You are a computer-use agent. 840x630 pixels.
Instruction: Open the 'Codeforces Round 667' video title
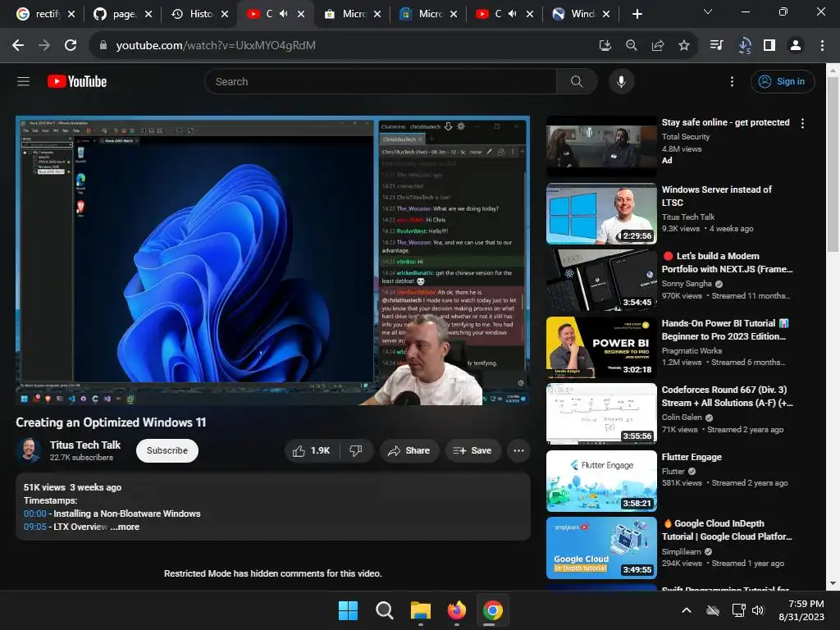[x=727, y=396]
